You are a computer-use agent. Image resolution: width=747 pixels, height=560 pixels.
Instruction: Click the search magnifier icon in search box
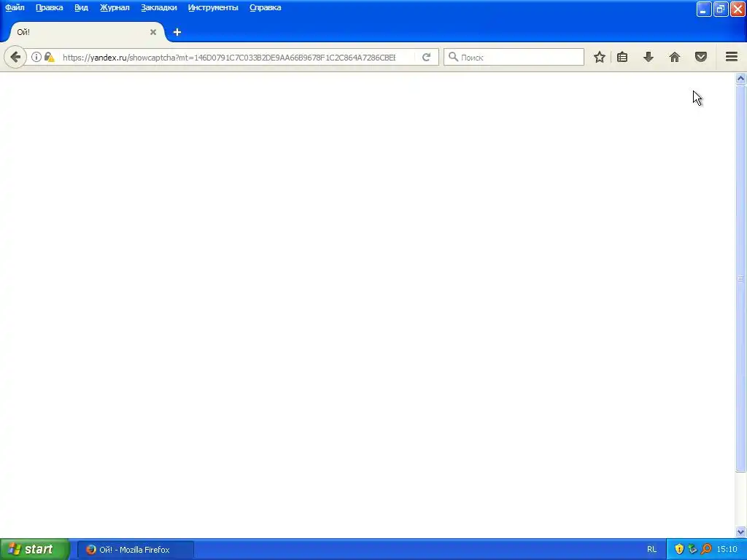453,57
